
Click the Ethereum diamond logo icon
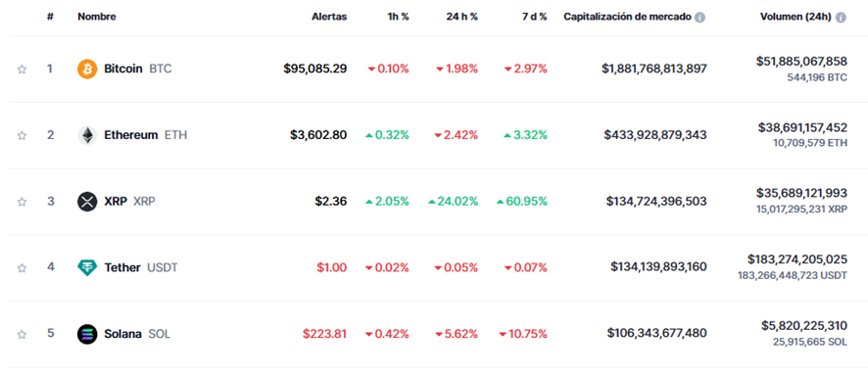87,135
